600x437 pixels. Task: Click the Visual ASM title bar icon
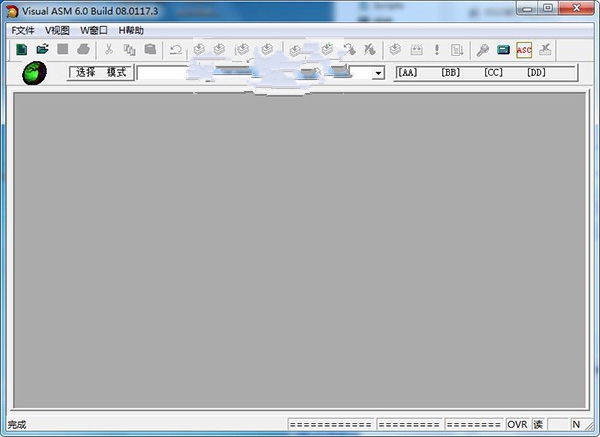click(12, 11)
